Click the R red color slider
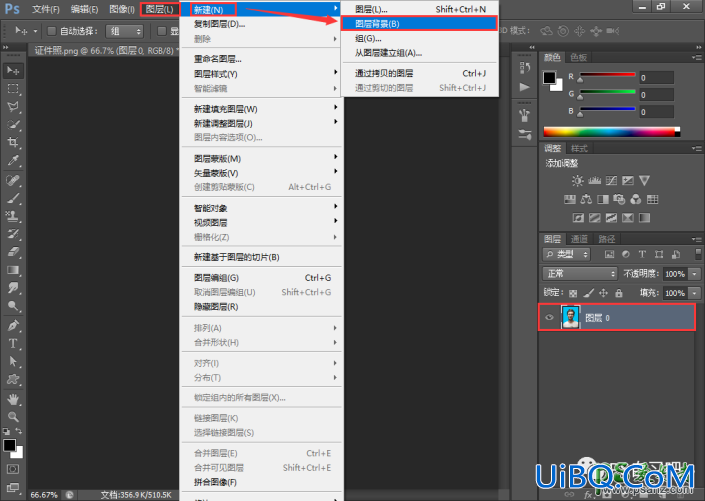The image size is (705, 501). [x=607, y=75]
